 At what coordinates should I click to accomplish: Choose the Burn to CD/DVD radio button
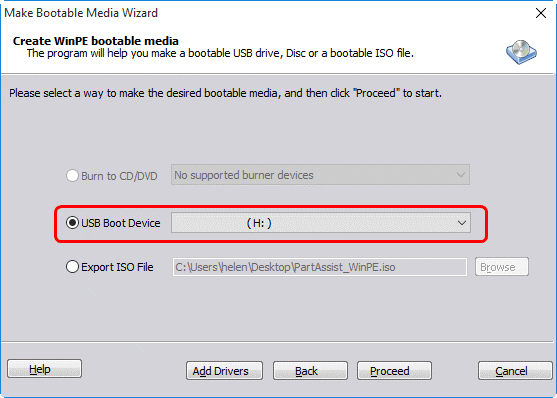click(72, 176)
